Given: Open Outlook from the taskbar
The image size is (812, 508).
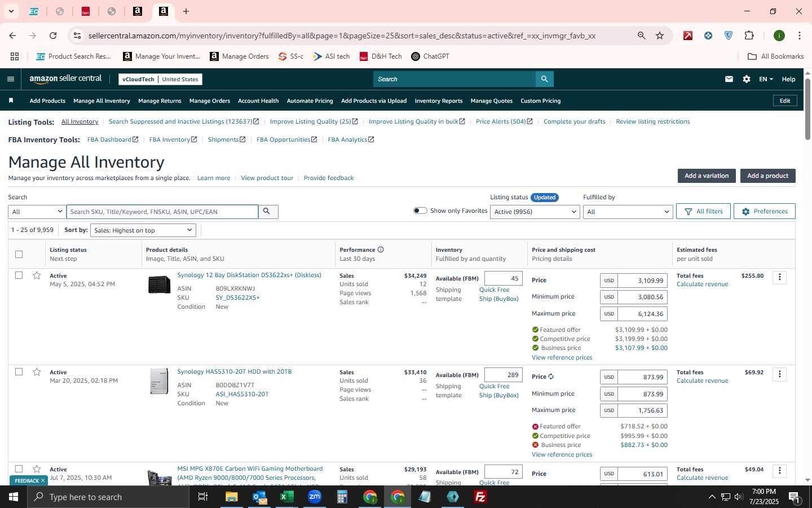Looking at the screenshot, I should point(259,497).
